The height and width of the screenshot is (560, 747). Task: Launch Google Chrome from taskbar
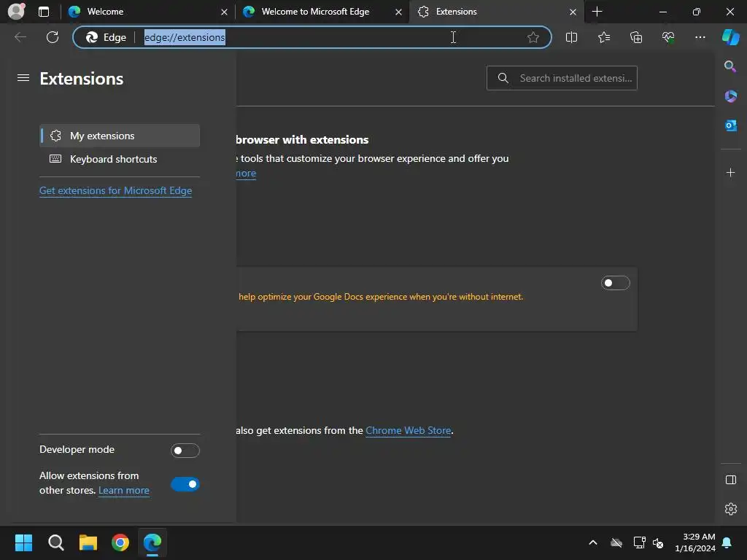coord(120,542)
